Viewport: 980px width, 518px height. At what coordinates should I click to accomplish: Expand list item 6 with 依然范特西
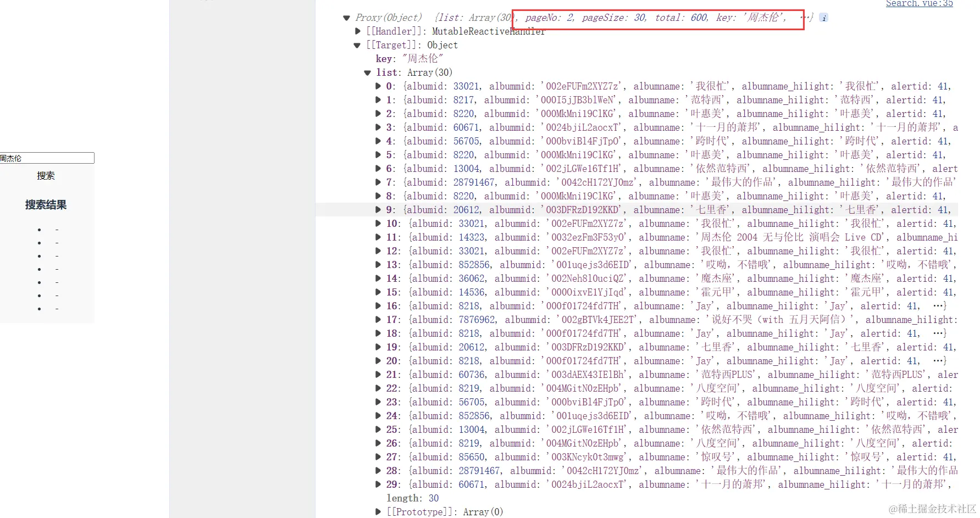click(378, 169)
